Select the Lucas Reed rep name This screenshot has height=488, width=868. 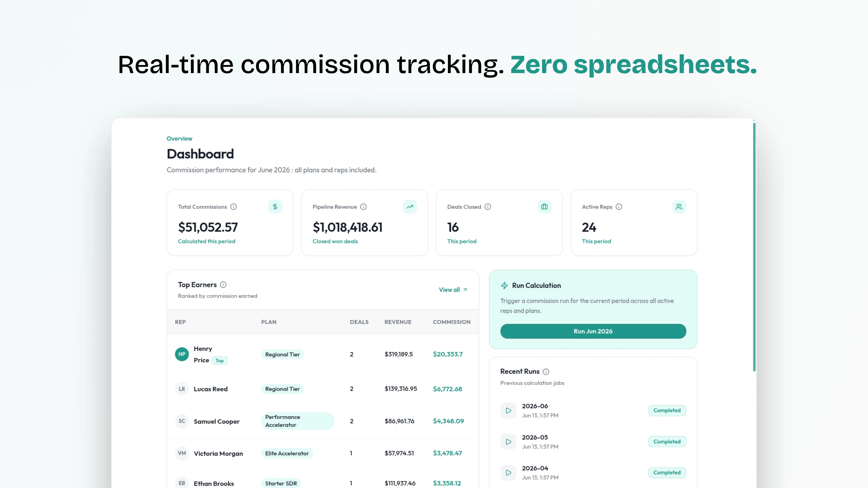tap(210, 389)
